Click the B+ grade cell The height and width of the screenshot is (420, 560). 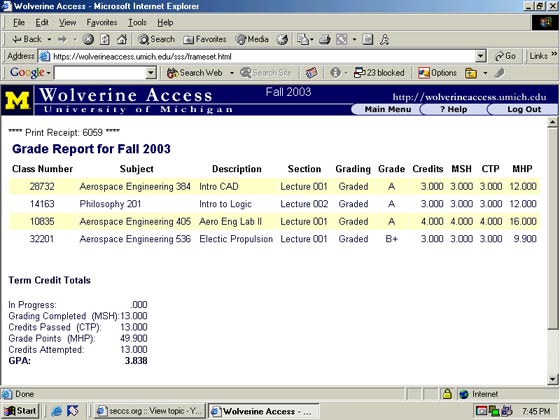point(391,239)
